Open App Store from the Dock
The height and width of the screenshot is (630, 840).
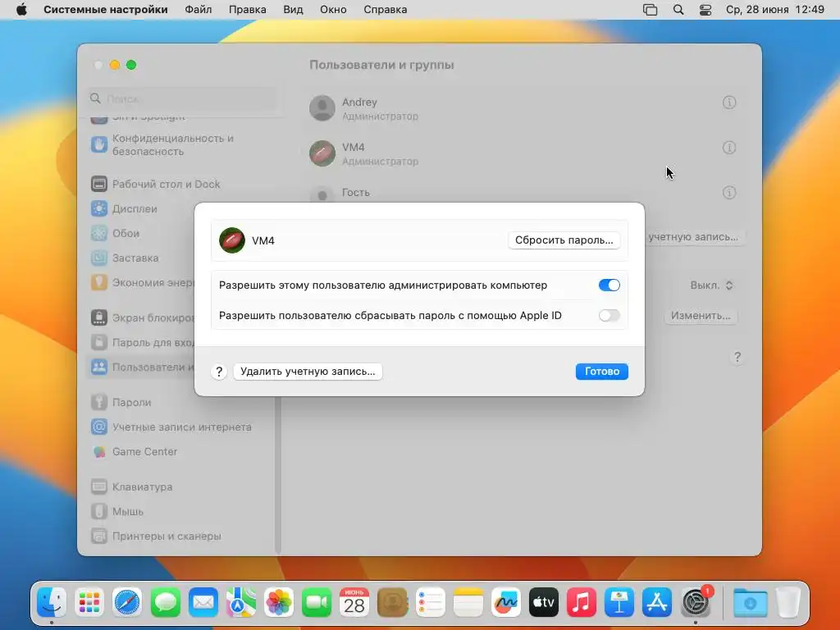657,602
